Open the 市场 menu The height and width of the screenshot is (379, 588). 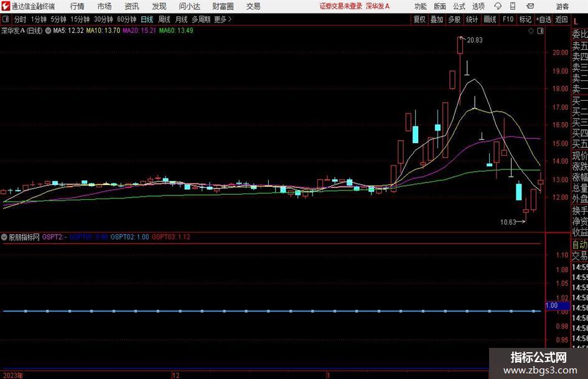click(105, 6)
